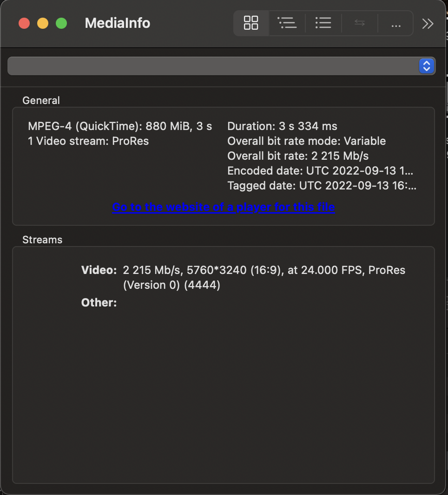Click "Overall bit rate mode: Variable" line
This screenshot has width=448, height=495.
306,141
